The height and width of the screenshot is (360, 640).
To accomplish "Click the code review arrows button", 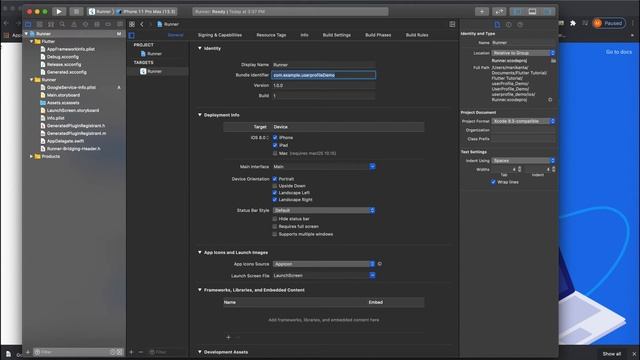I will pyautogui.click(x=499, y=11).
